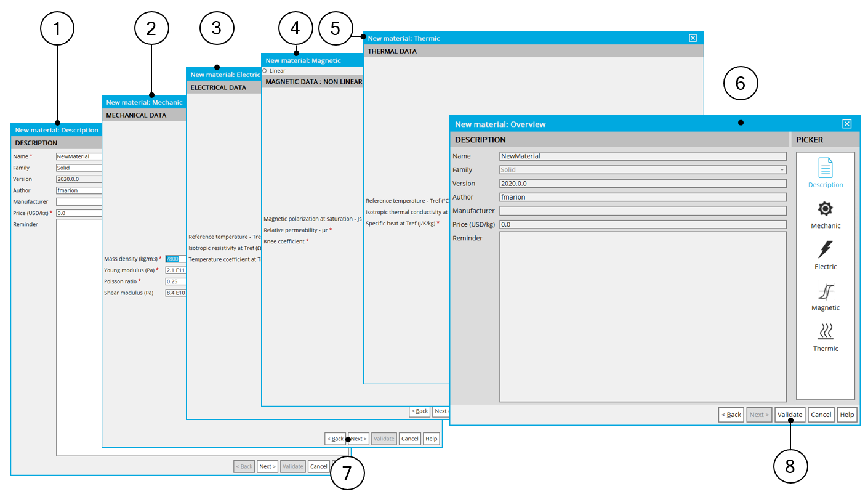Select the Price (USD/kg) field in Overview
The image size is (868, 494).
click(642, 224)
